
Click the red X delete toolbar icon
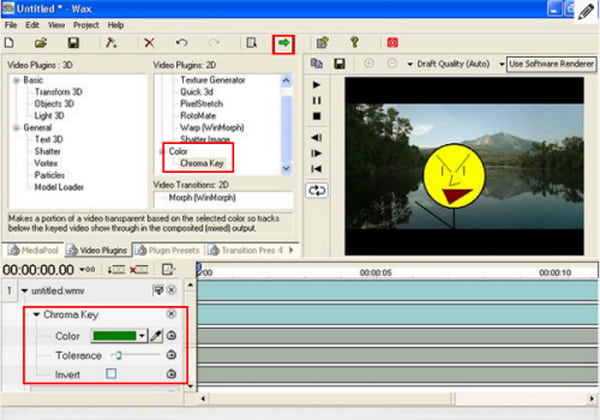tap(149, 43)
